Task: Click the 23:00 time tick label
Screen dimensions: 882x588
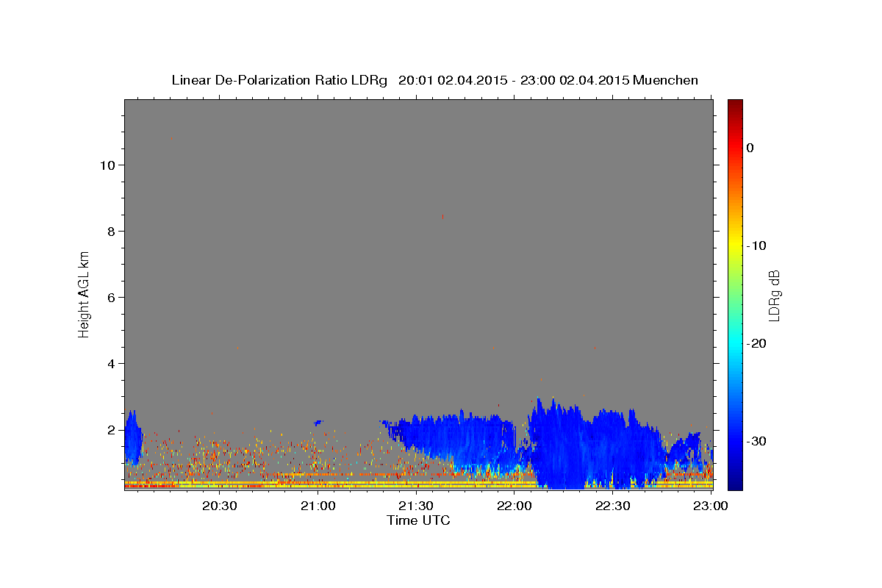Action: (x=711, y=506)
